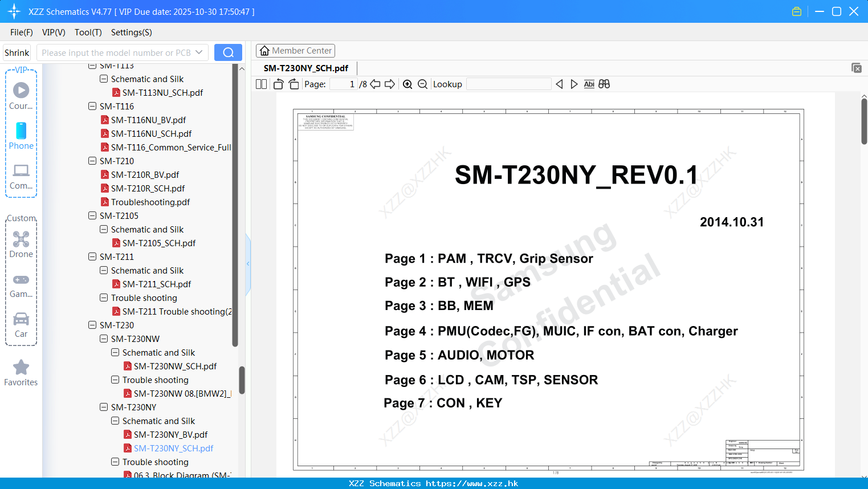Toggle the two-page layout view icon
Screen dimensions: 868x489
261,84
